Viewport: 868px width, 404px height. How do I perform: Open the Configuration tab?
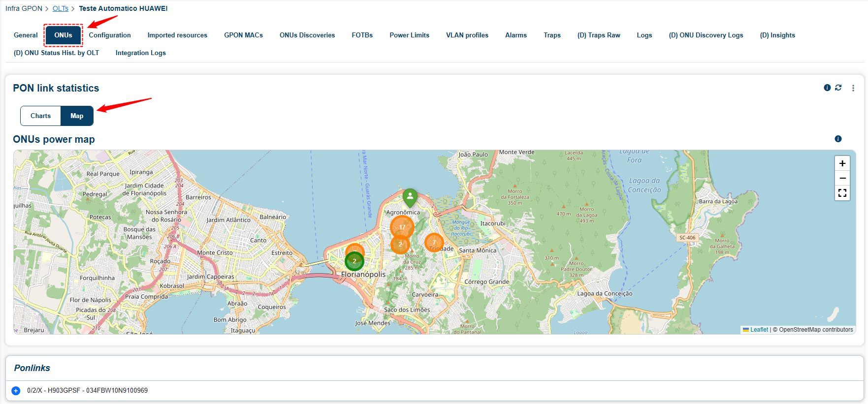(110, 35)
